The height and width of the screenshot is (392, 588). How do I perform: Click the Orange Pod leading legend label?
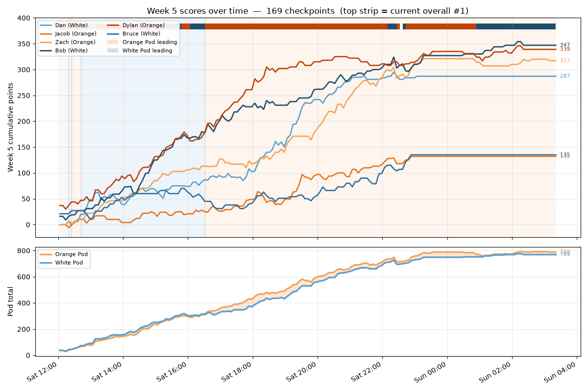click(150, 42)
